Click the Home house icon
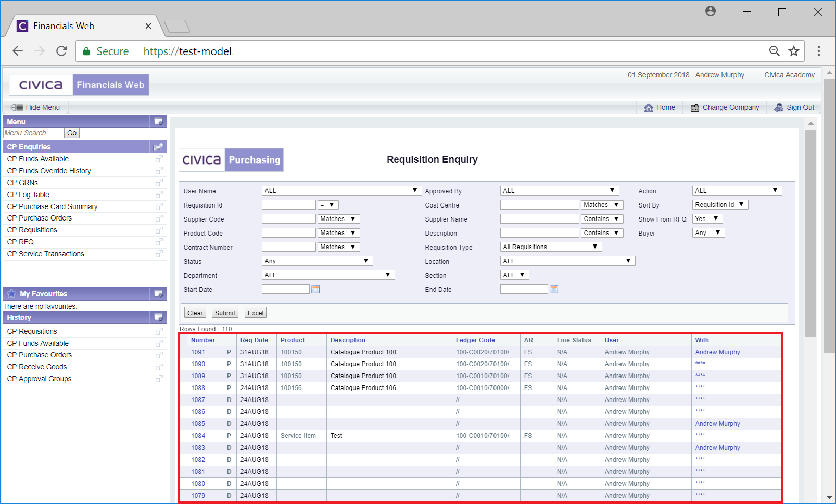 pyautogui.click(x=649, y=108)
